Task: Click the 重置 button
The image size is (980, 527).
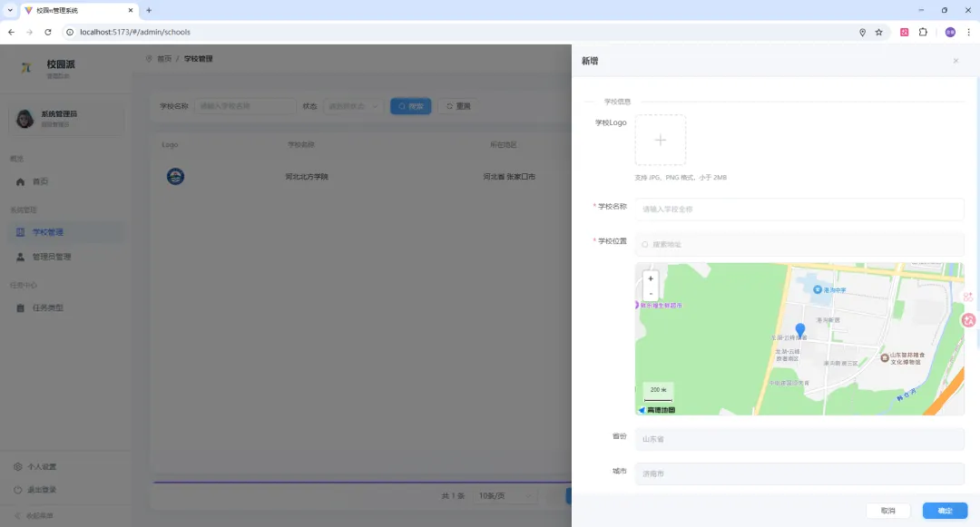Action: [x=458, y=106]
